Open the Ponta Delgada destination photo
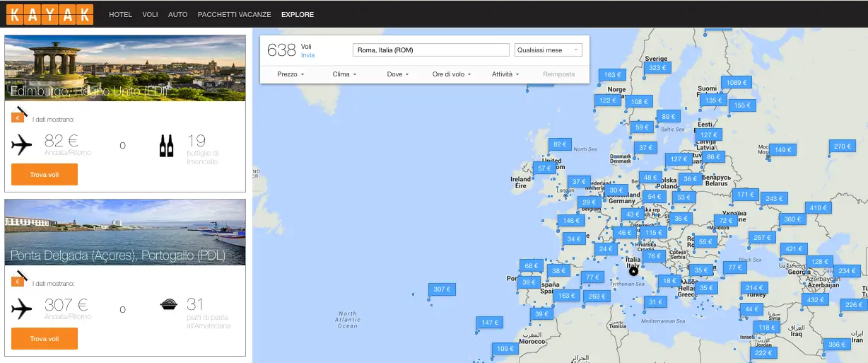This screenshot has height=363, width=868. coord(125,232)
